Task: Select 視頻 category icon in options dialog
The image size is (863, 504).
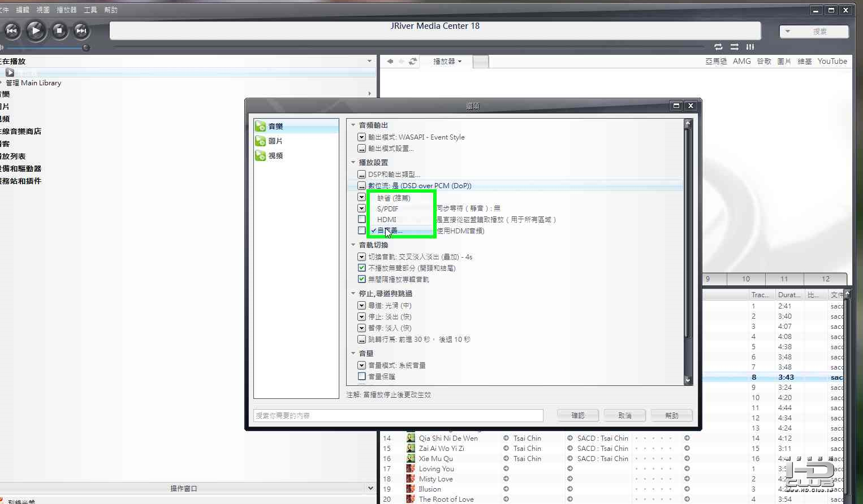Action: (261, 155)
